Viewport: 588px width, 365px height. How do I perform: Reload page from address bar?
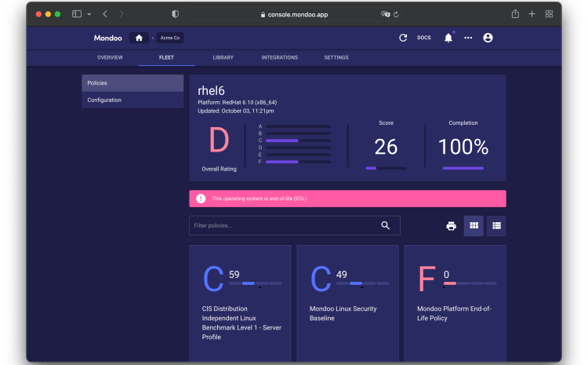(x=396, y=14)
